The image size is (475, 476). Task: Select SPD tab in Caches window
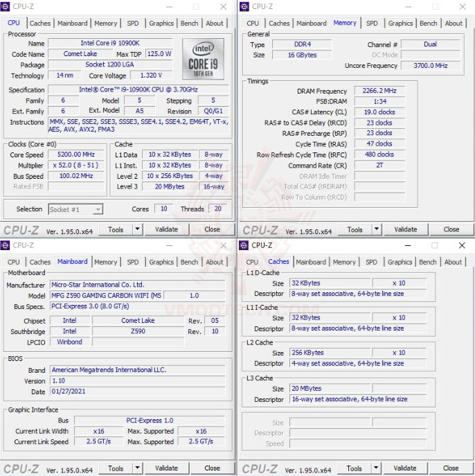point(371,262)
